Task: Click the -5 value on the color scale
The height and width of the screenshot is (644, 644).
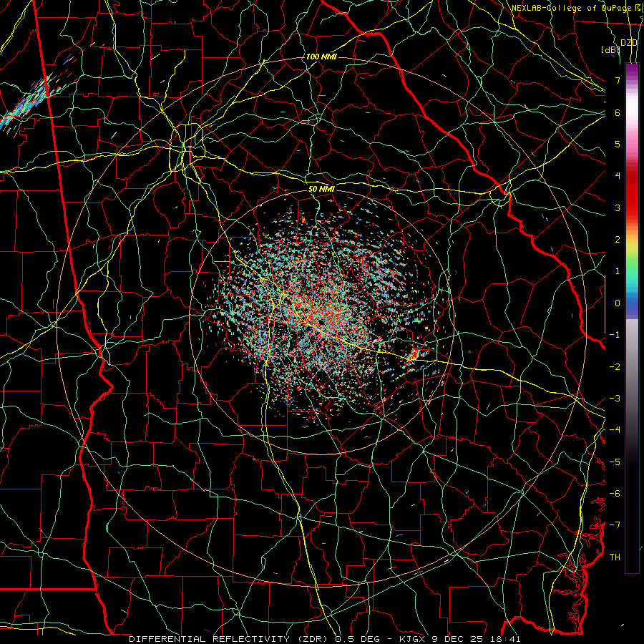Action: coord(615,462)
